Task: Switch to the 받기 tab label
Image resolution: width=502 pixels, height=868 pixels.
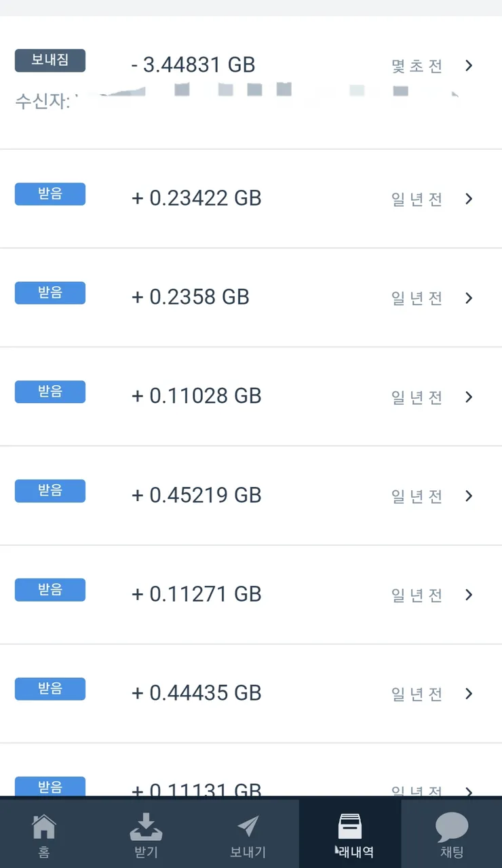Action: [146, 852]
